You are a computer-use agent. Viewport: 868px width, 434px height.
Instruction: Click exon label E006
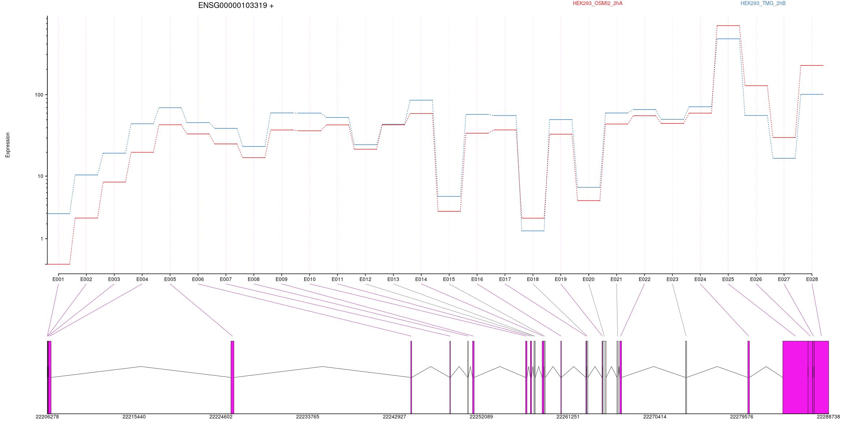click(x=198, y=279)
